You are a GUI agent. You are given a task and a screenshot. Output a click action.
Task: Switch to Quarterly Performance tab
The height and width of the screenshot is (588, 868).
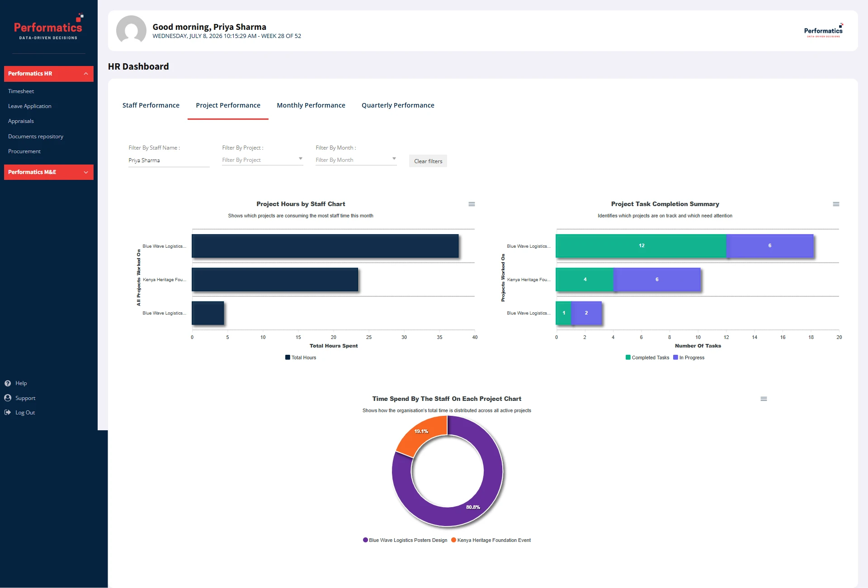pos(398,105)
